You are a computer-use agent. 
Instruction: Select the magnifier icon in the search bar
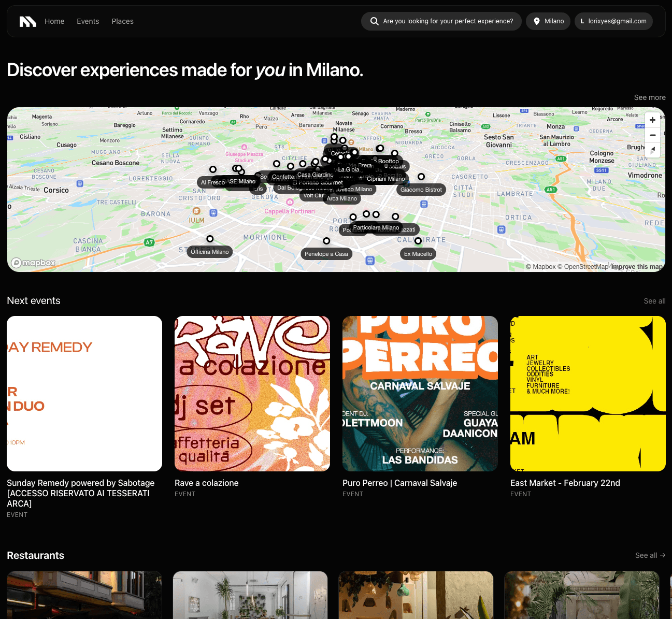[x=374, y=21]
